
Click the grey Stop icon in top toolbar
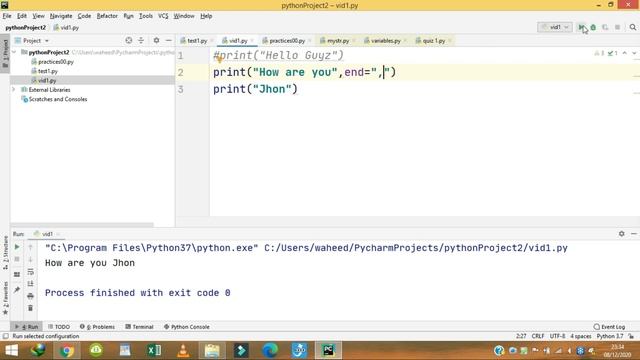coord(617,27)
